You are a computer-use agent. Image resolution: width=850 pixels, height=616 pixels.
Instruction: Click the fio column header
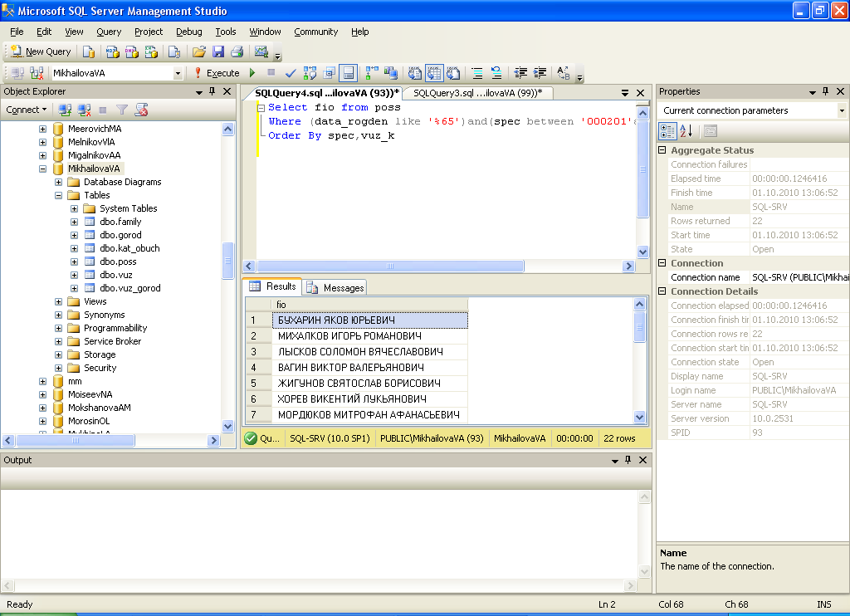tap(369, 305)
